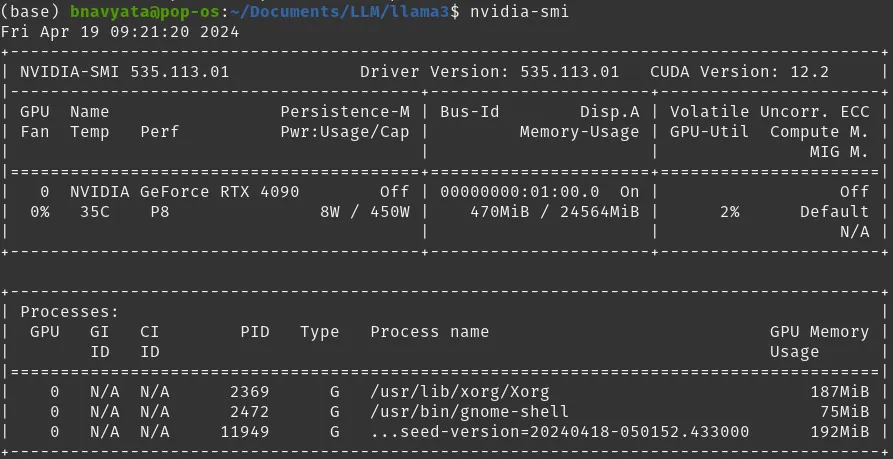Viewport: 893px width, 459px height.
Task: Click 'CUDA Version: 12.2' text
Action: point(739,72)
